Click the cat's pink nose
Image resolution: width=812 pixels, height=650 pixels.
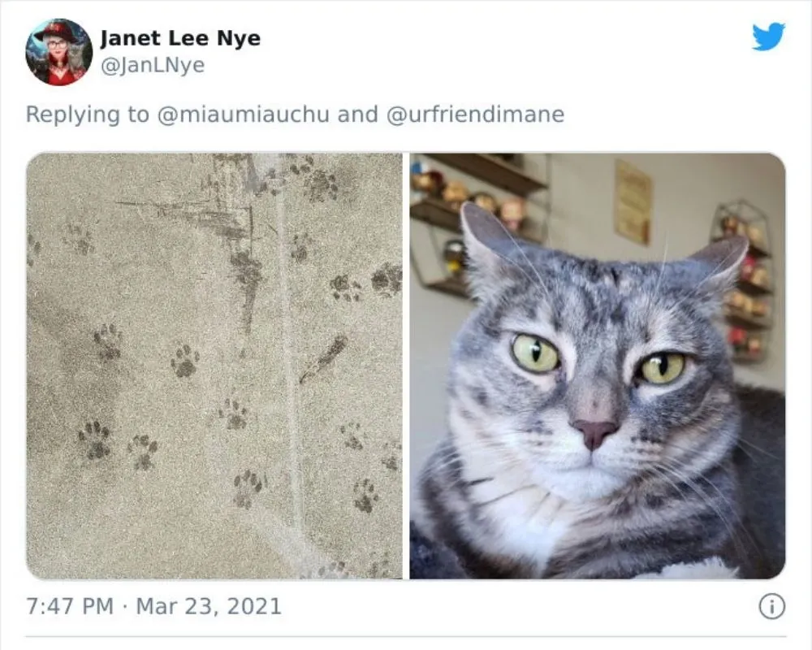[x=594, y=433]
